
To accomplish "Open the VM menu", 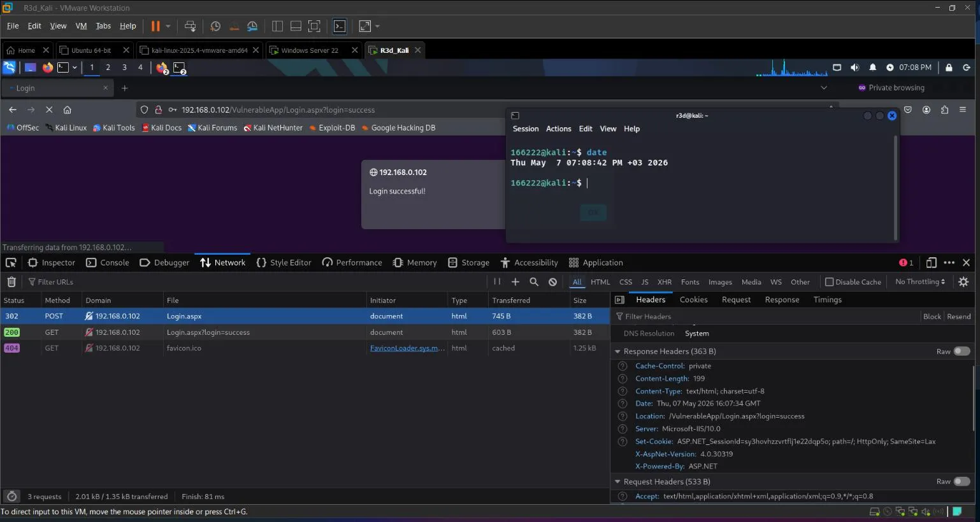I will coord(81,26).
